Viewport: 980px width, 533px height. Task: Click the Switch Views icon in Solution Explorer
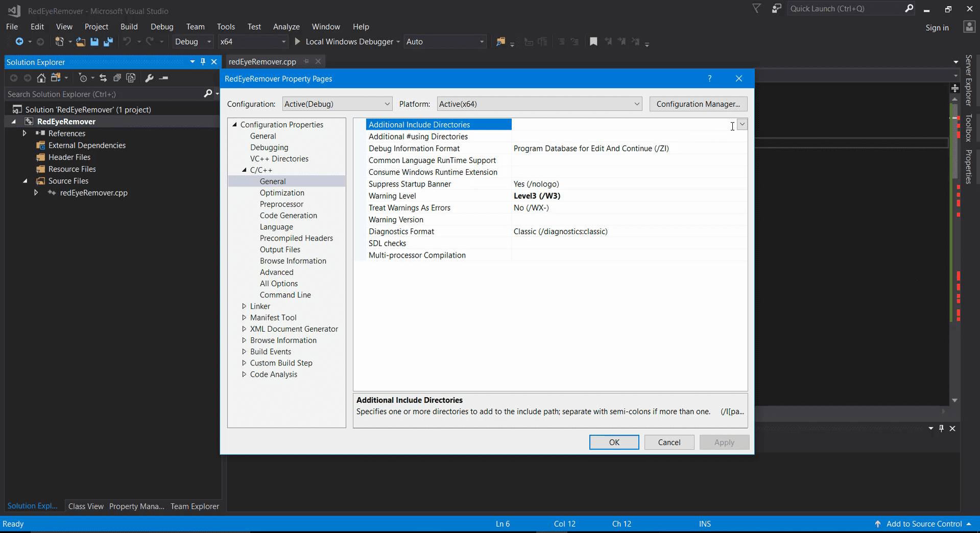coord(56,78)
